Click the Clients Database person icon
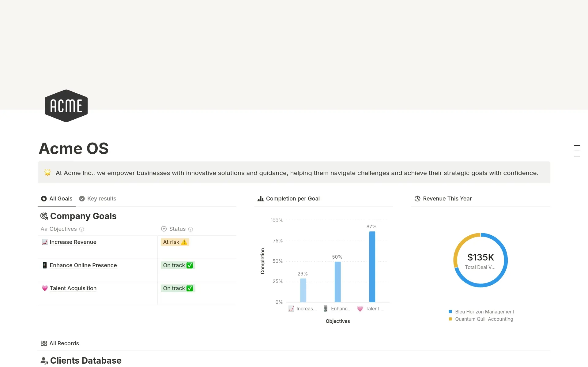This screenshot has height=367, width=588. [x=44, y=361]
